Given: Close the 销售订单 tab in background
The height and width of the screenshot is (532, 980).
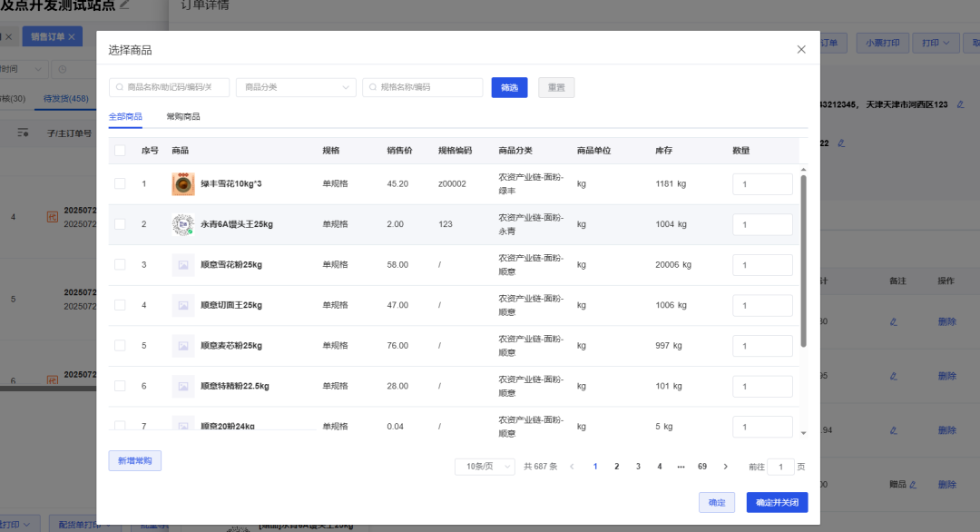Looking at the screenshot, I should (72, 37).
